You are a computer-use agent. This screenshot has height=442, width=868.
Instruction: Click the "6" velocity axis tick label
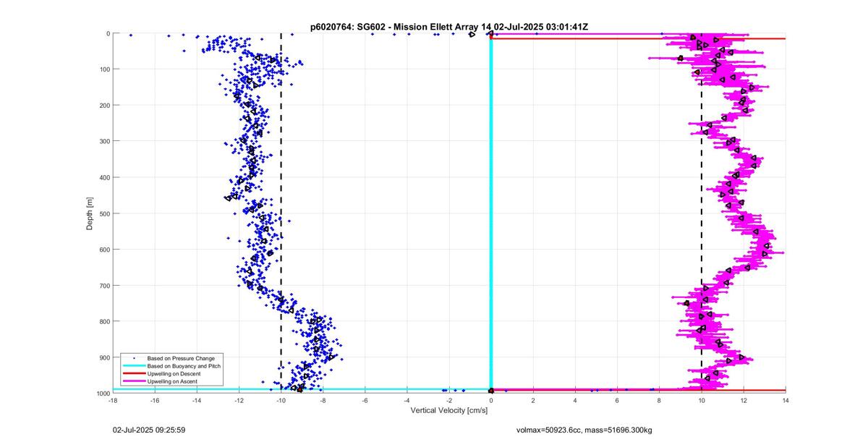point(617,400)
